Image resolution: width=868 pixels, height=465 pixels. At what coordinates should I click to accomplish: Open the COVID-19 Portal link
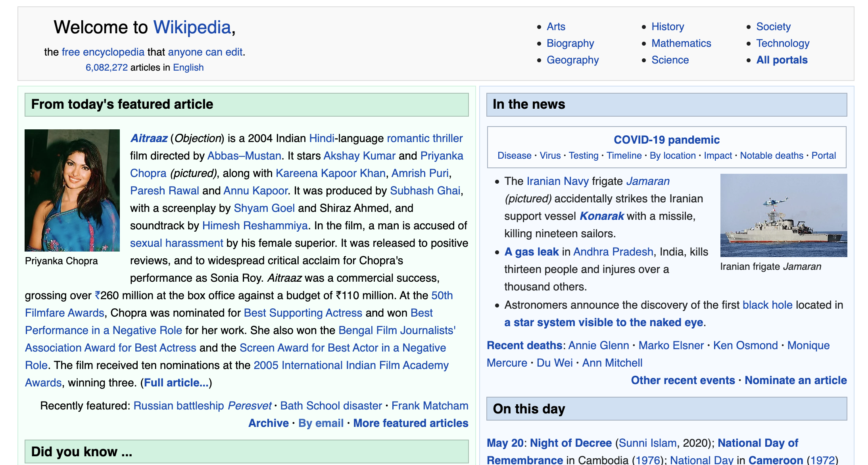[x=824, y=156]
